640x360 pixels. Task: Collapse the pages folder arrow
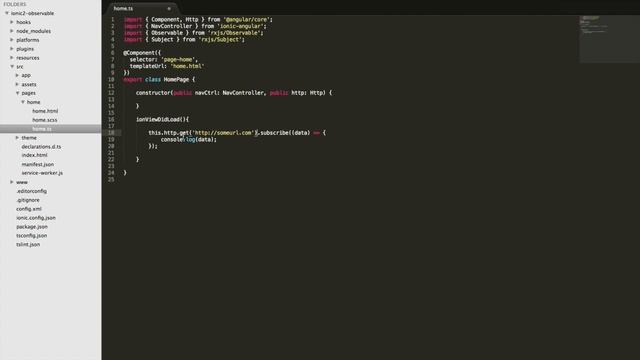18,93
